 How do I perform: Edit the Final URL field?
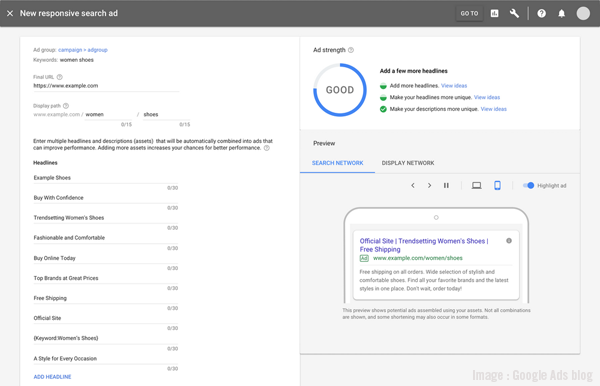(x=106, y=86)
